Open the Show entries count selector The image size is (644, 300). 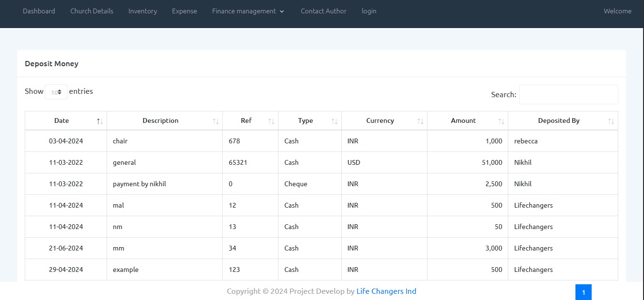(56, 92)
